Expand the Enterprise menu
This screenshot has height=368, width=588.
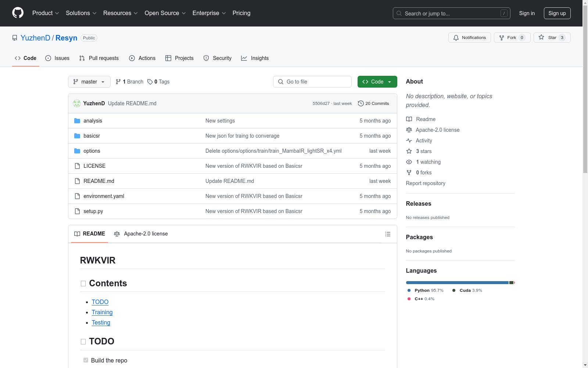click(x=209, y=13)
